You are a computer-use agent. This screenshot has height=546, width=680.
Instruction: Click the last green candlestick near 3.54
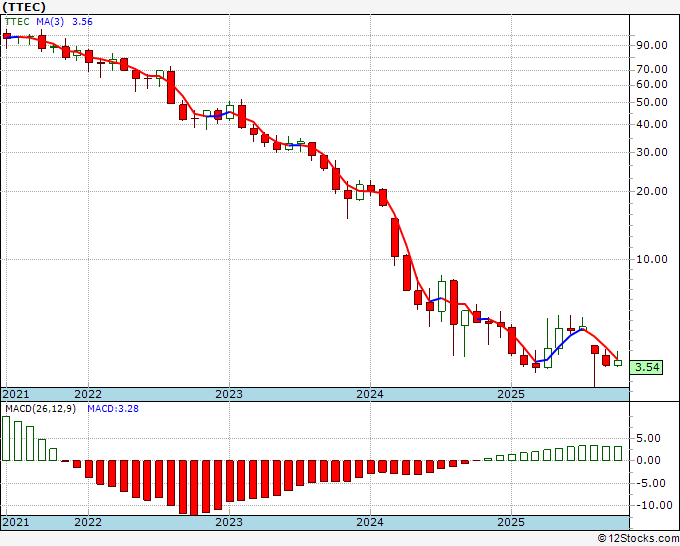click(618, 363)
